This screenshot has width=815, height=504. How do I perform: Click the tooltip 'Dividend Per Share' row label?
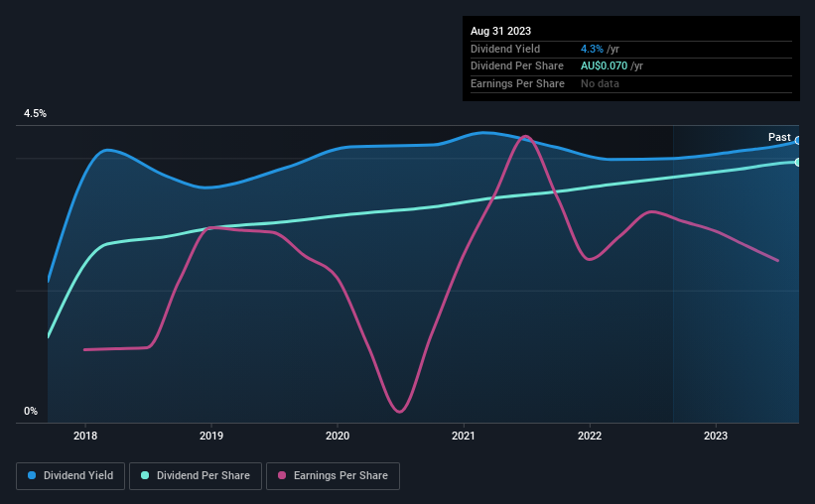(516, 66)
